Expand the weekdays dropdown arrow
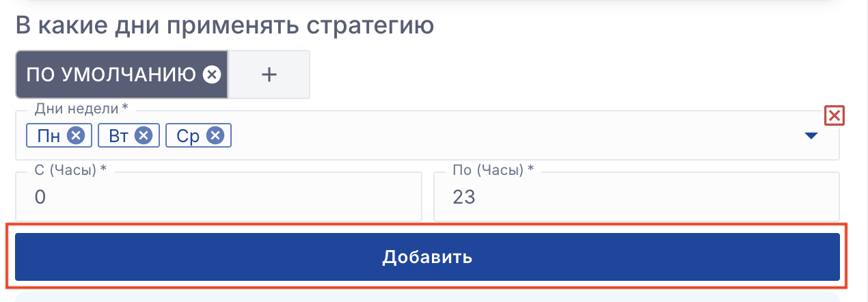This screenshot has height=302, width=868. click(x=811, y=136)
